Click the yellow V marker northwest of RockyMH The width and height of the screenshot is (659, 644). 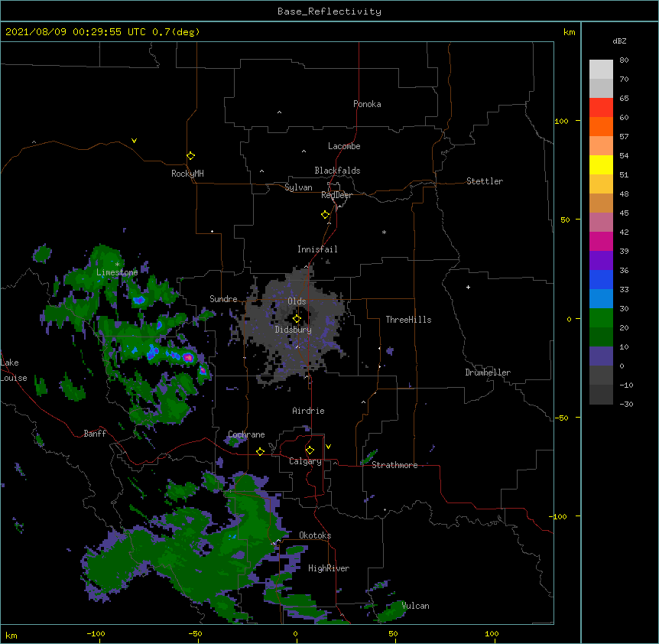click(134, 141)
